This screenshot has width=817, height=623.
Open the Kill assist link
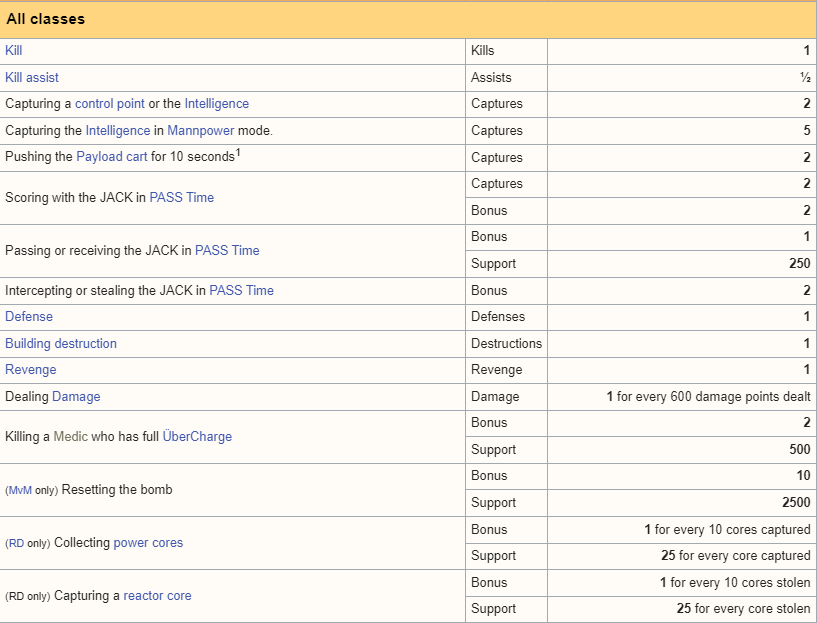coord(32,78)
